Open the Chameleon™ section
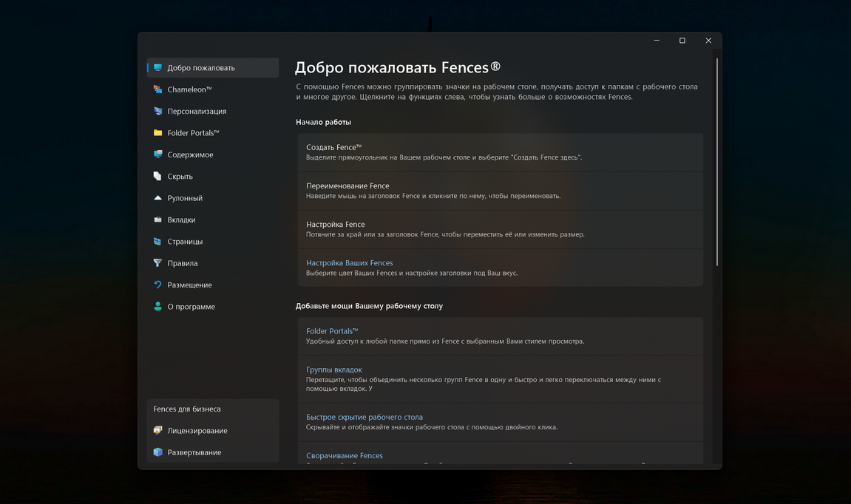The width and height of the screenshot is (851, 504). (x=213, y=89)
